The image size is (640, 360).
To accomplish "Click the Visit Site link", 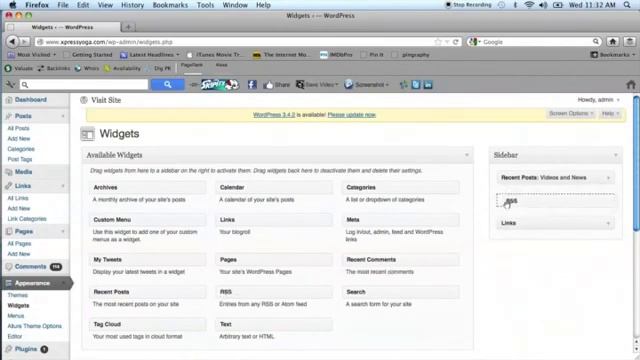I will click(106, 100).
